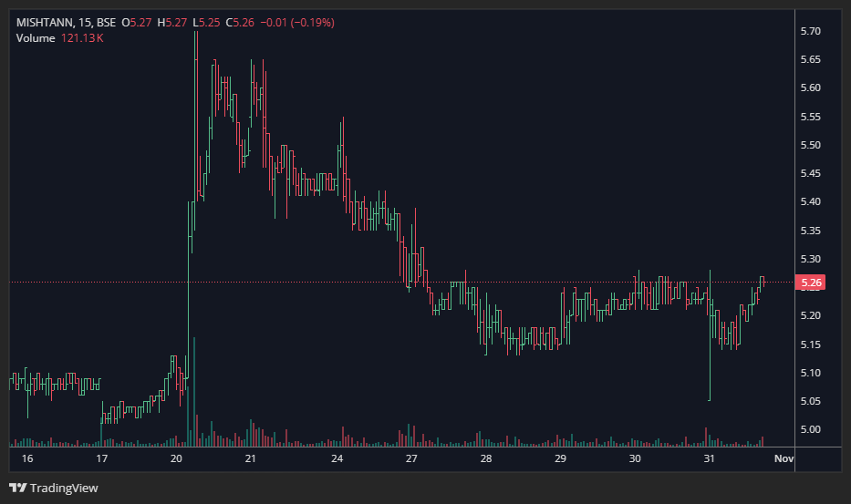Click the date label 28 on time axis

click(486, 458)
